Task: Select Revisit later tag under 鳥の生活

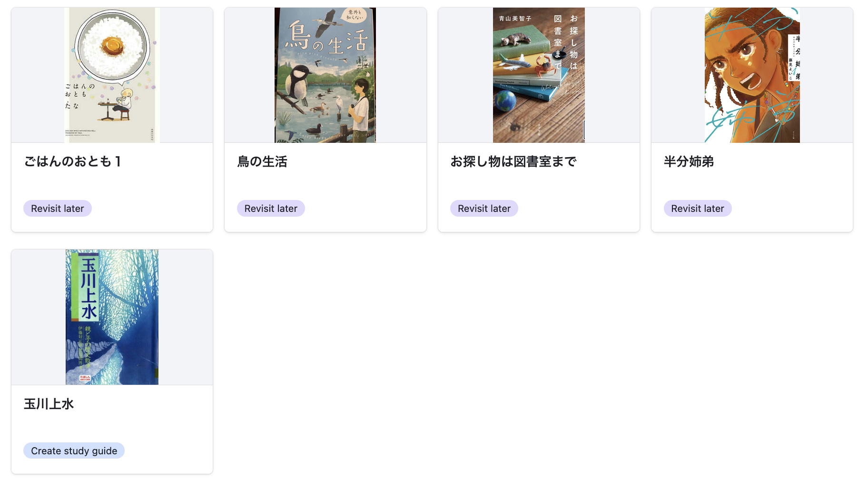Action: 271,209
